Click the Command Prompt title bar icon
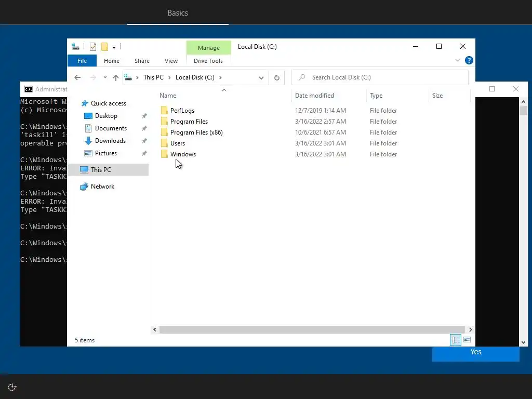The width and height of the screenshot is (532, 399). (x=29, y=89)
